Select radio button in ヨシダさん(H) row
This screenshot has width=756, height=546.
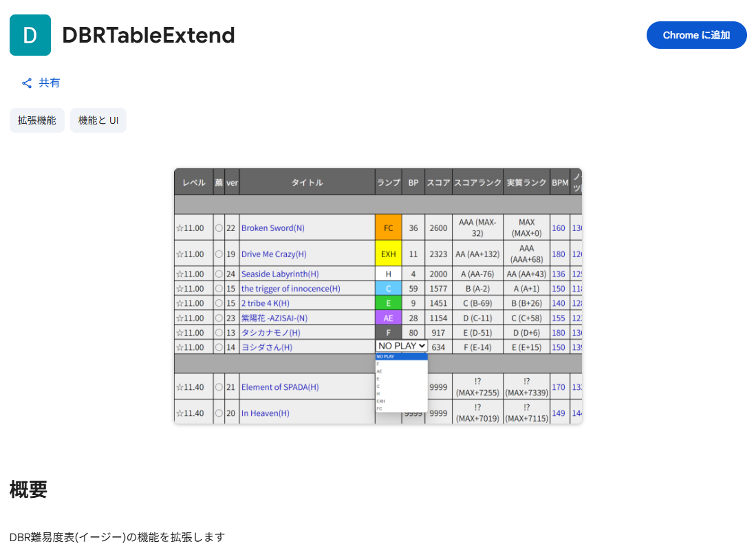[219, 347]
